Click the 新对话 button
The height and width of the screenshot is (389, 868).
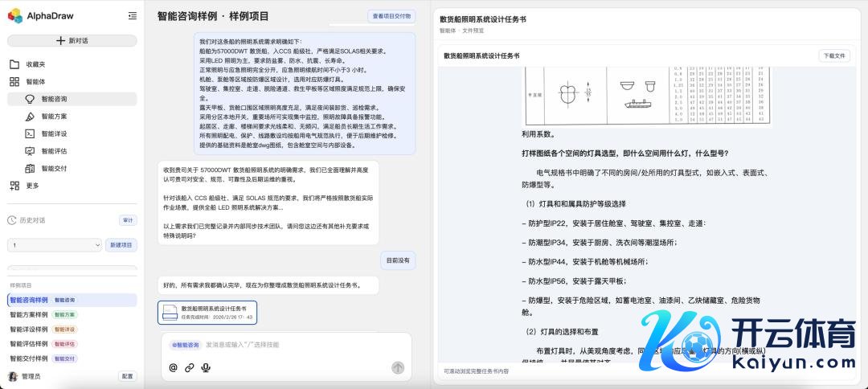(x=72, y=40)
